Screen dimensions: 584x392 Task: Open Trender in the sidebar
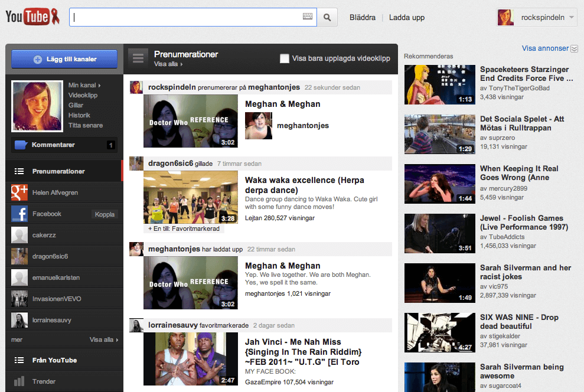click(64, 381)
